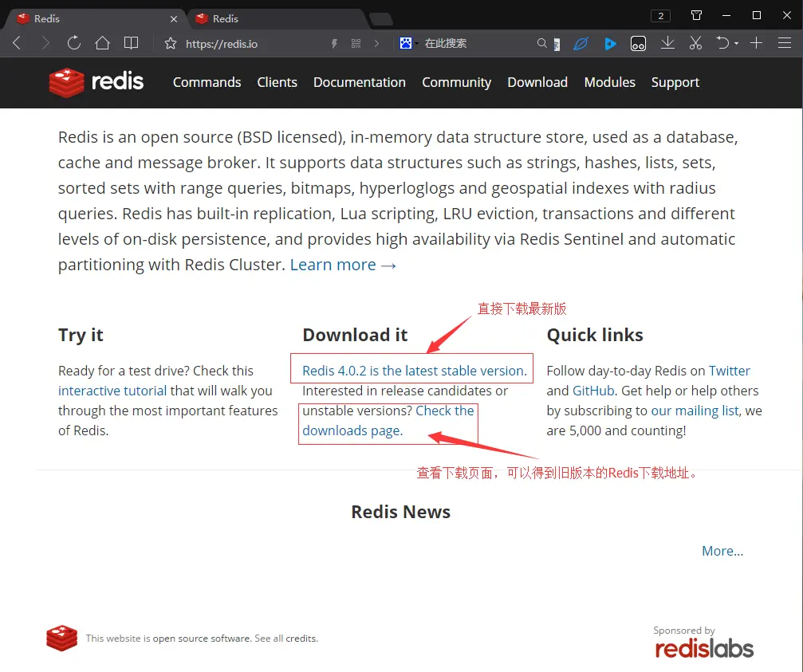Click the More... link under Redis News
The height and width of the screenshot is (672, 803).
(722, 551)
